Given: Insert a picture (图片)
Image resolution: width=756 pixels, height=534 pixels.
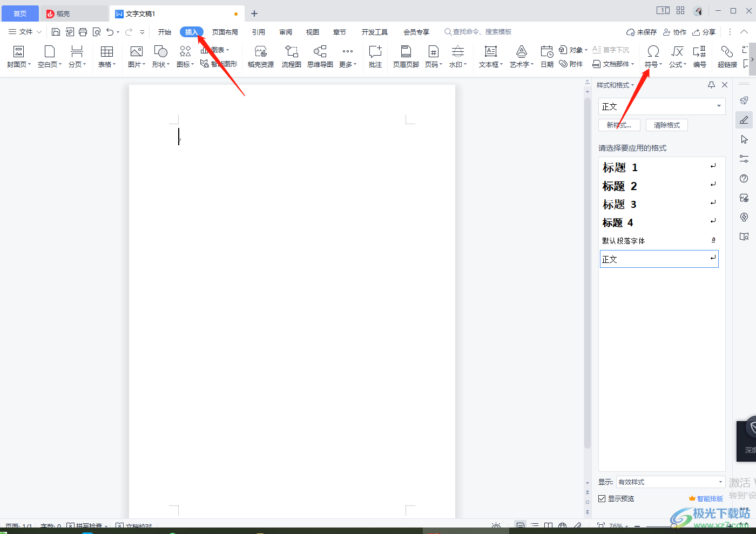Looking at the screenshot, I should pyautogui.click(x=137, y=57).
